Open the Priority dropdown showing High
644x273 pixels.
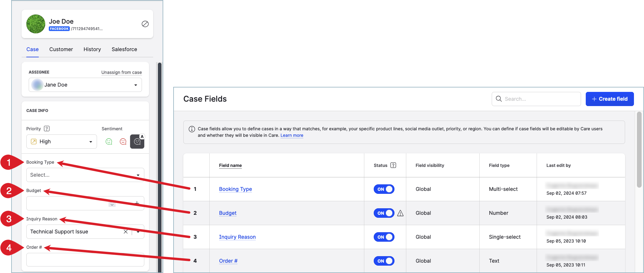[61, 142]
